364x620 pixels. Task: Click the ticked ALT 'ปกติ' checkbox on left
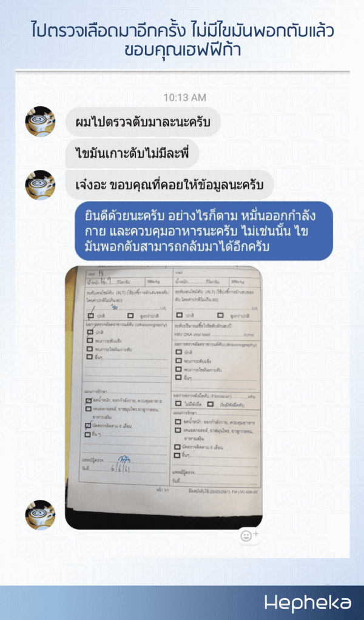(x=91, y=315)
